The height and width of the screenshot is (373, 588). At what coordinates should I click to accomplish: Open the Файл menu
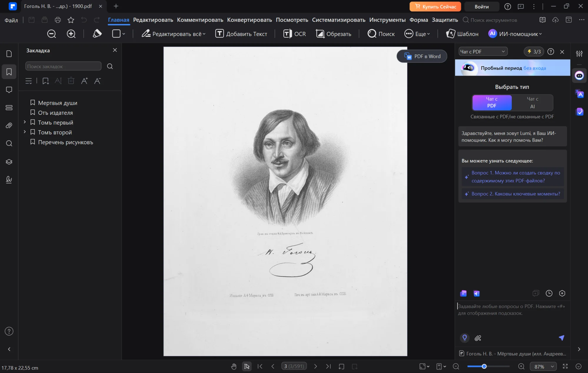(11, 20)
